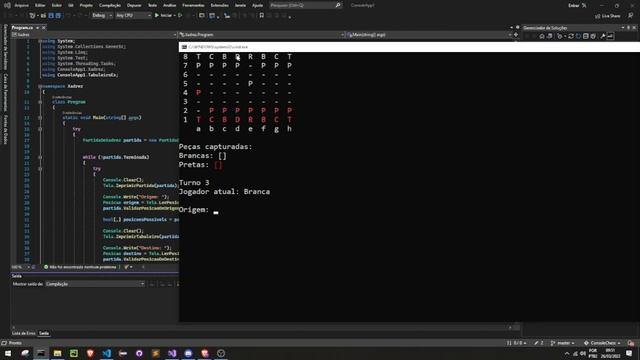Open the Debug configuration dropdown

click(102, 16)
